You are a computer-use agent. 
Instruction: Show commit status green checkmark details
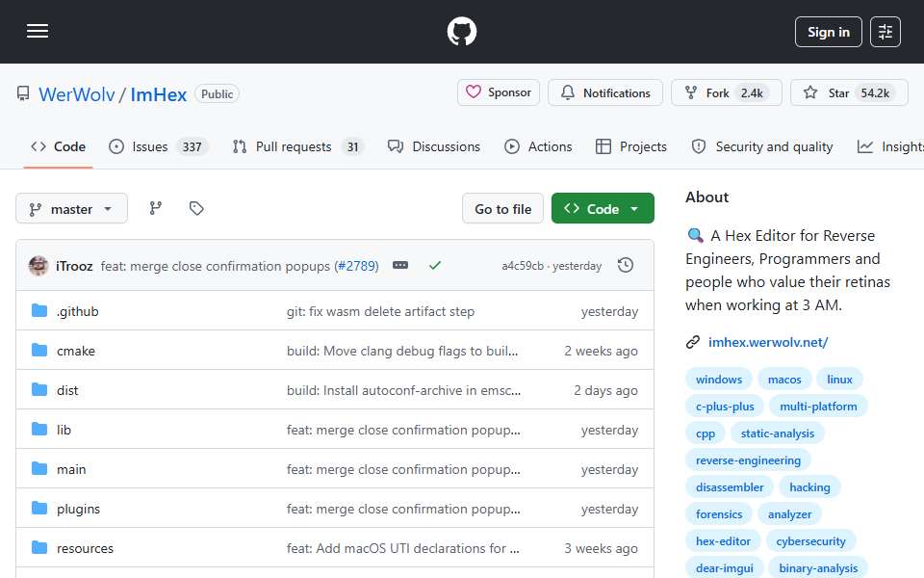[435, 266]
